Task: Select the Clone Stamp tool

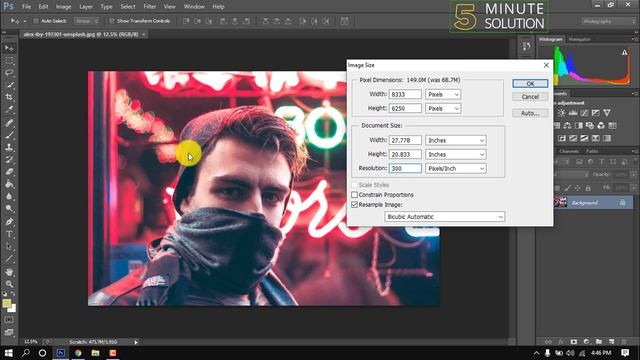Action: coord(9,147)
